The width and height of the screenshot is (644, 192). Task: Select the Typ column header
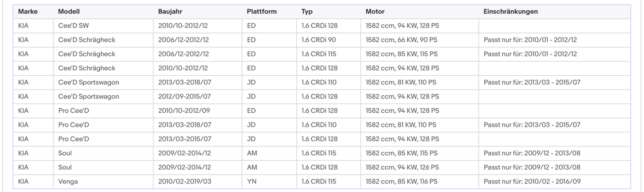[x=307, y=12]
